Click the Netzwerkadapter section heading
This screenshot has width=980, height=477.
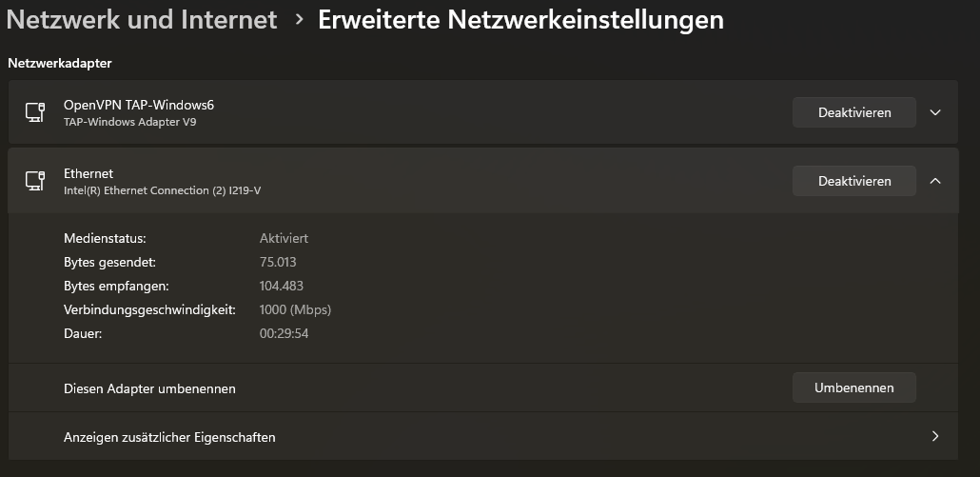[60, 63]
